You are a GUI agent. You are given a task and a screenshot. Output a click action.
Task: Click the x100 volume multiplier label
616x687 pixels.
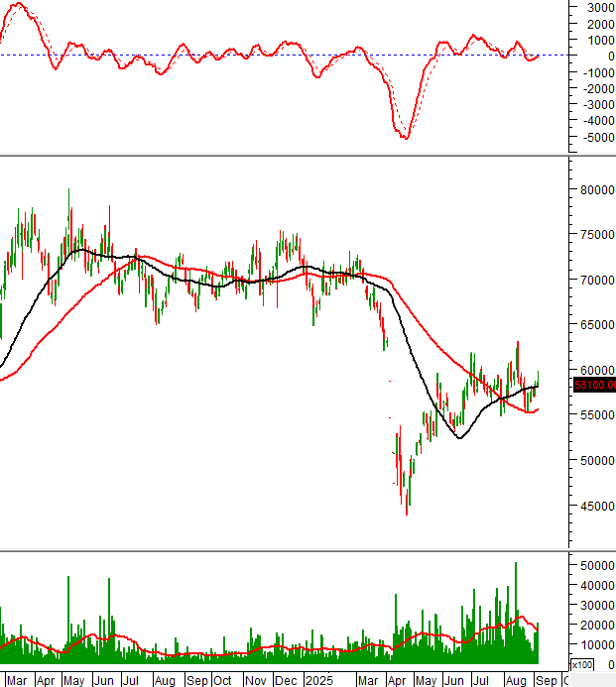[585, 664]
